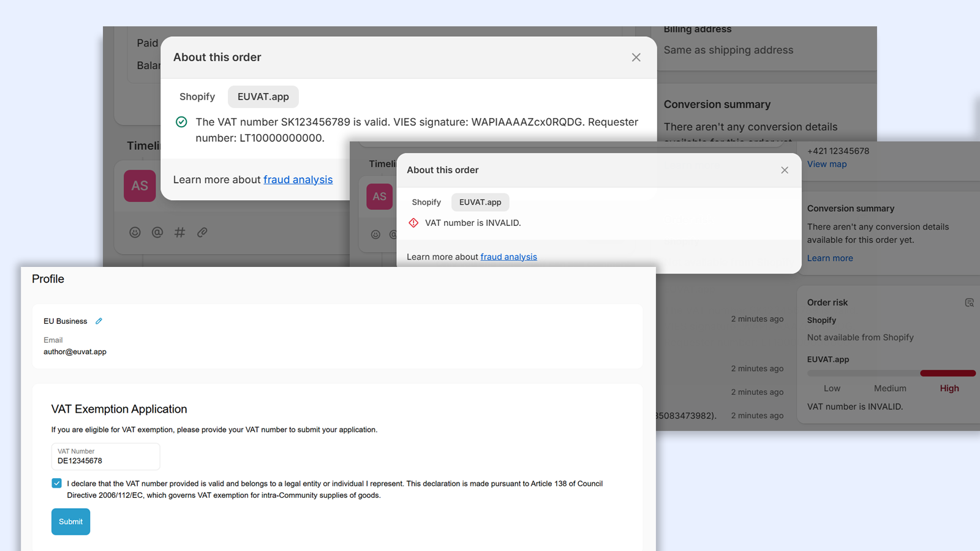
Task: Click the Low risk label
Action: click(832, 388)
